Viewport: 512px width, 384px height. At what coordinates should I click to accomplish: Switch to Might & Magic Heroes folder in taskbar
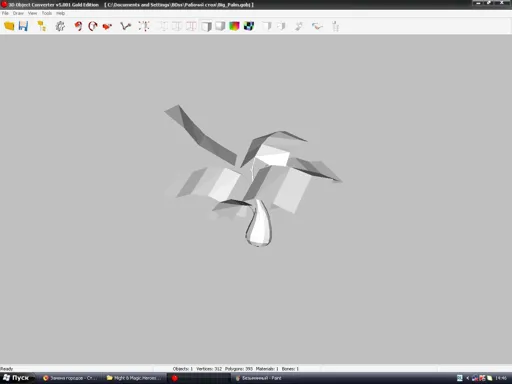click(134, 378)
